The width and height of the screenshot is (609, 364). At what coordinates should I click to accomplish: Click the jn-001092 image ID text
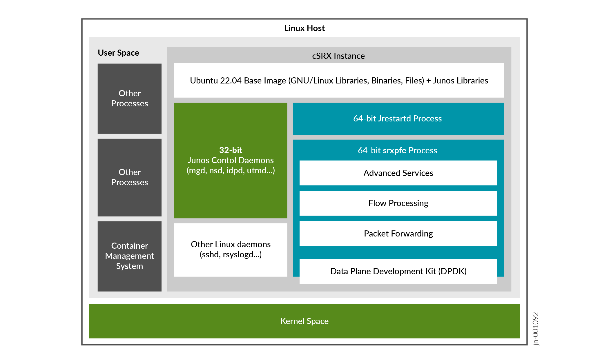tap(536, 329)
